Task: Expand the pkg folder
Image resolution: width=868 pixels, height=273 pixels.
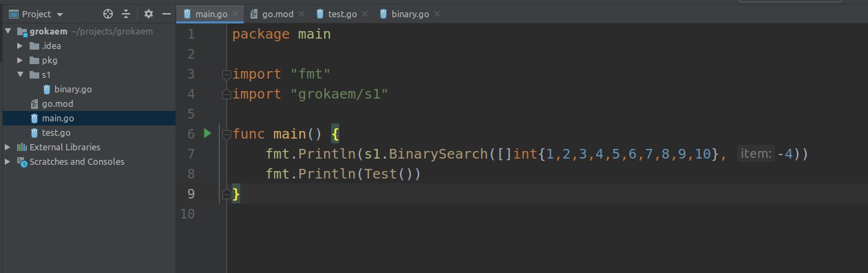Action: tap(20, 61)
